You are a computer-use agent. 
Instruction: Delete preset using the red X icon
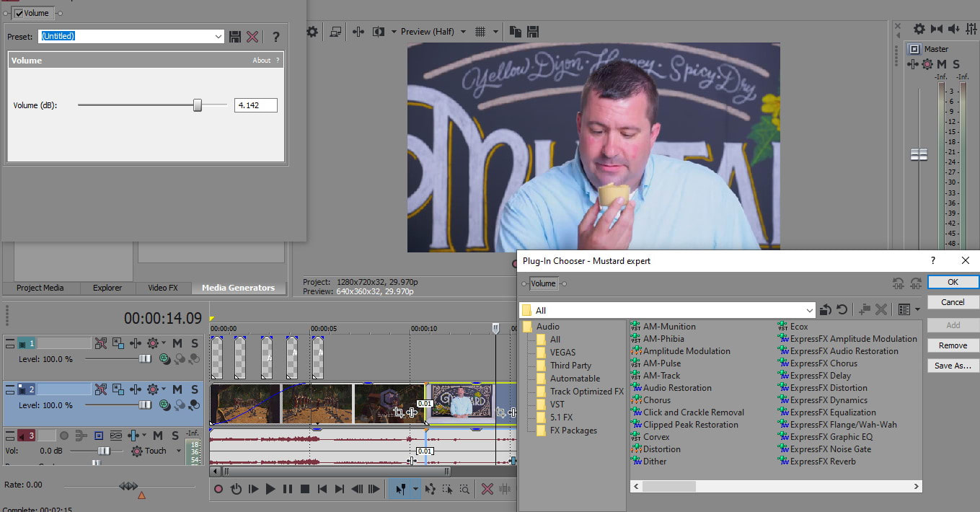[x=252, y=37]
